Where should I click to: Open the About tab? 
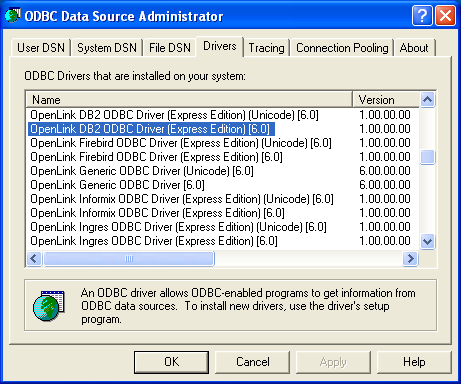click(x=414, y=48)
